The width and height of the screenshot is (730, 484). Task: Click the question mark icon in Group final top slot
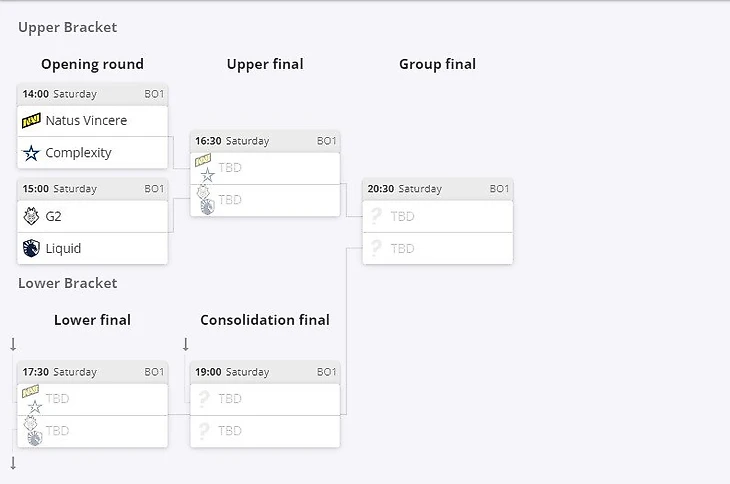(376, 216)
